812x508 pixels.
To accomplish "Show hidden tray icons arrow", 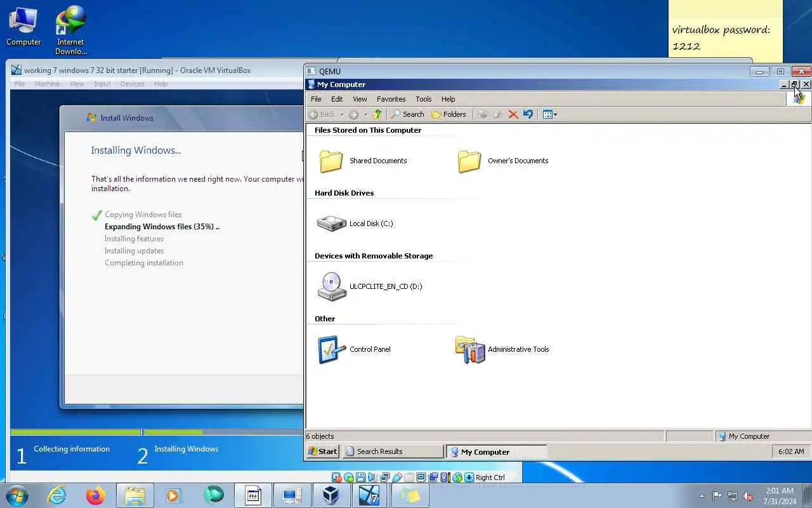I will tap(701, 496).
